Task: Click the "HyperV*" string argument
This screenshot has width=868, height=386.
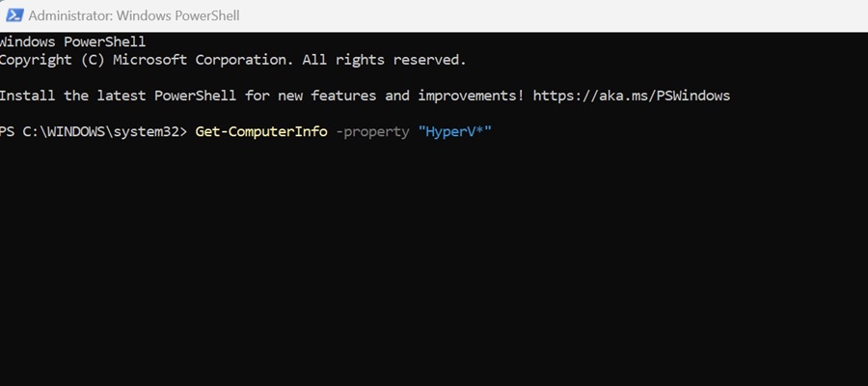Action: [x=455, y=131]
